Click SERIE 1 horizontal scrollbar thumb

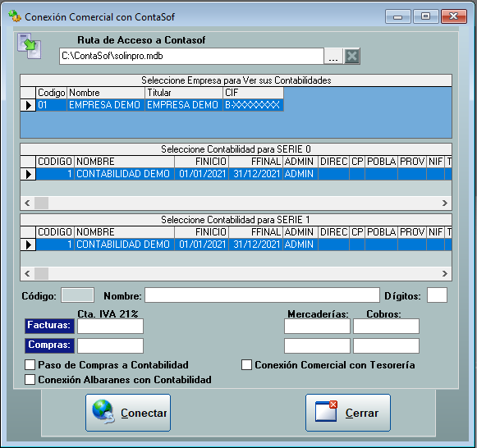click(x=41, y=273)
